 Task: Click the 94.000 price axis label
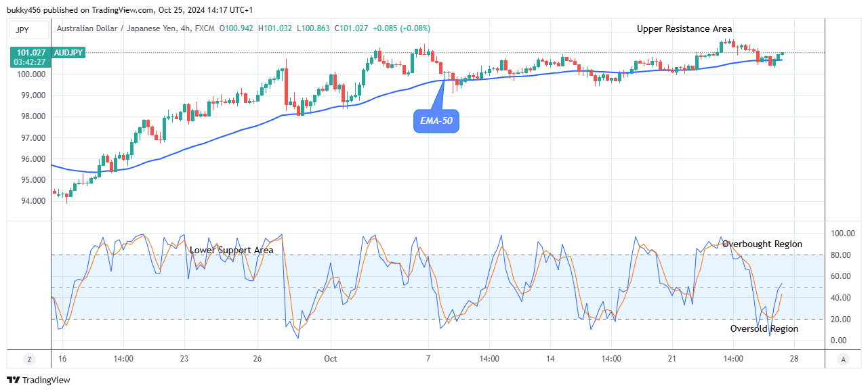(x=34, y=201)
